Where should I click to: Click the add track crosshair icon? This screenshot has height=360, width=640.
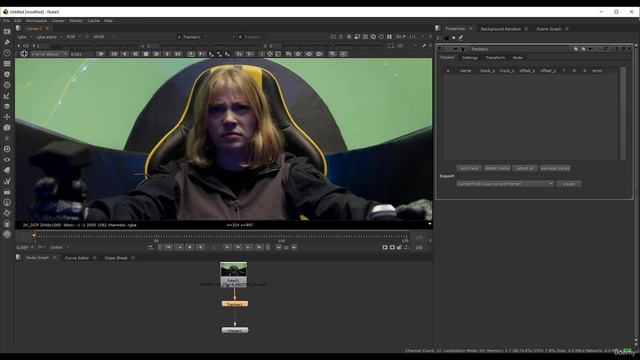[x=24, y=54]
